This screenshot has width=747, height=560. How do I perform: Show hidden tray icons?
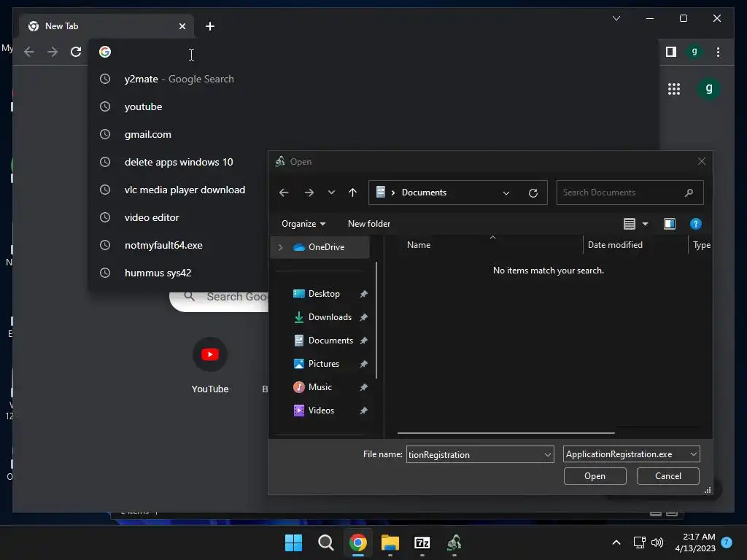(616, 542)
